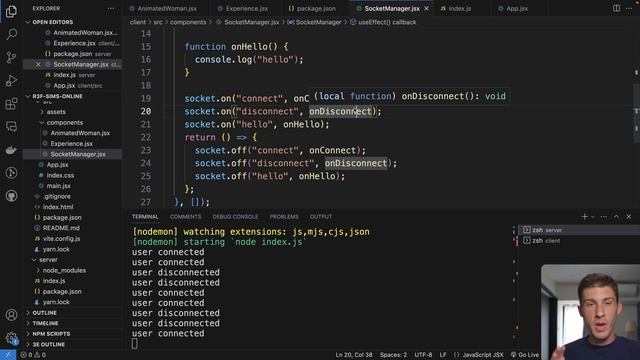The image size is (640, 360).
Task: Open .gitignore file in explorer
Action: click(x=57, y=197)
